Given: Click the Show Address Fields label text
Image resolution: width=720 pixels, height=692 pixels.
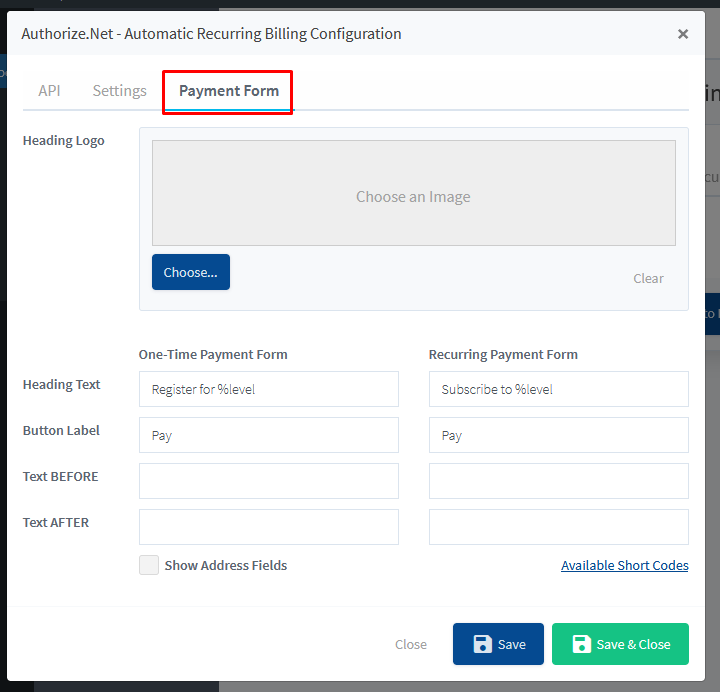Looking at the screenshot, I should 226,565.
